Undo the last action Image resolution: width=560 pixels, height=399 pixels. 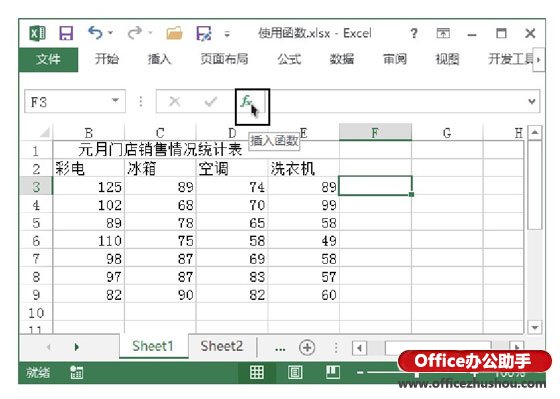pos(95,33)
